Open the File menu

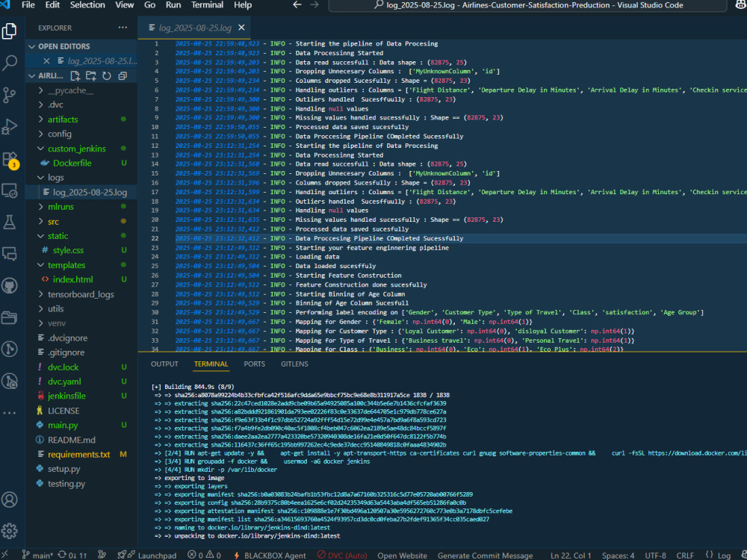tap(28, 4)
